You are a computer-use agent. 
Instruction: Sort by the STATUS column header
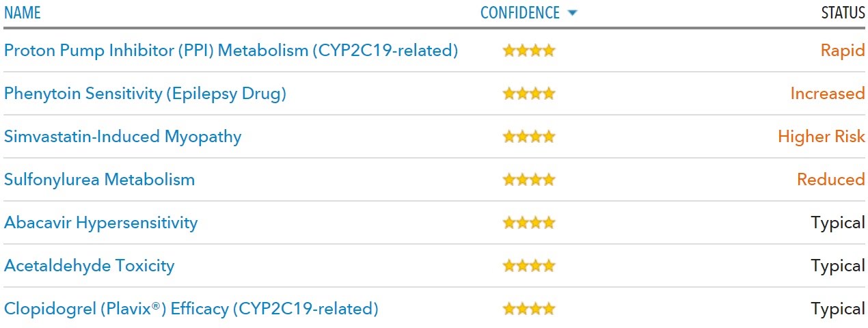point(843,13)
